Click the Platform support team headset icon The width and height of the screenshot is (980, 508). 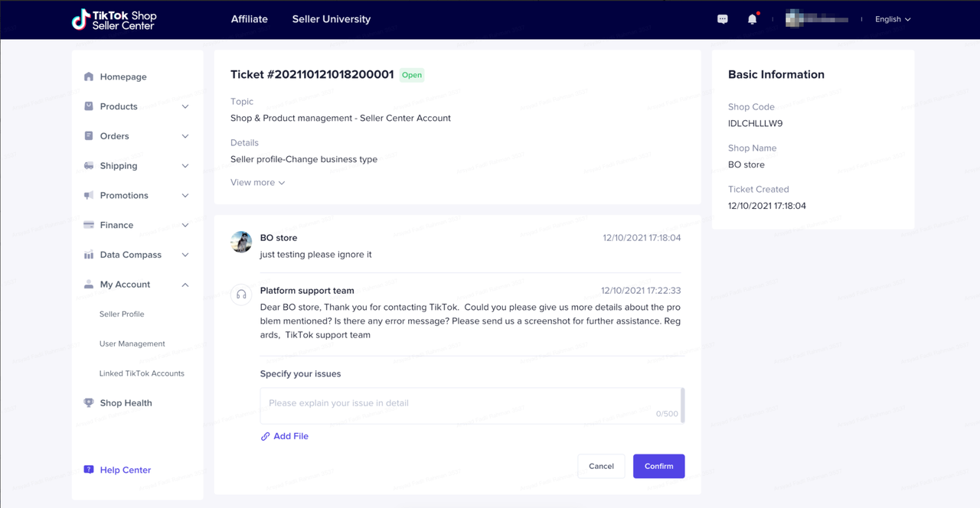[241, 295]
